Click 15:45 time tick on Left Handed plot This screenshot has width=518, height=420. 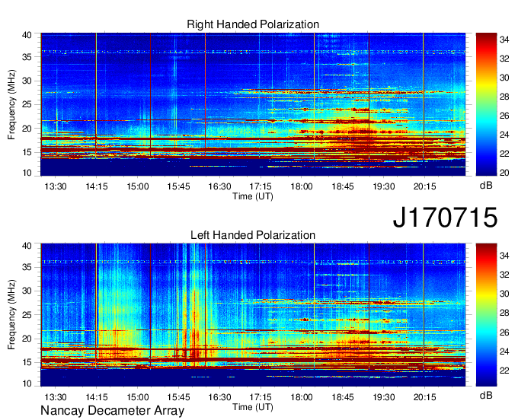179,397
